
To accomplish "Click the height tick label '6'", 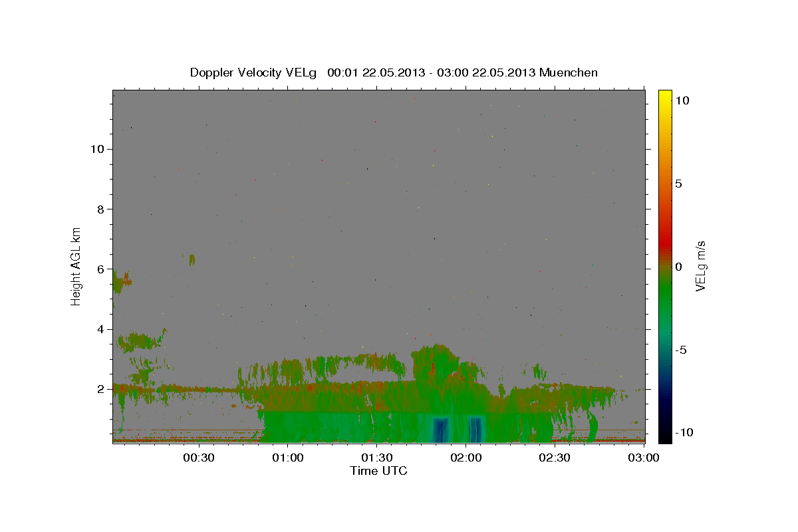I will 102,269.
